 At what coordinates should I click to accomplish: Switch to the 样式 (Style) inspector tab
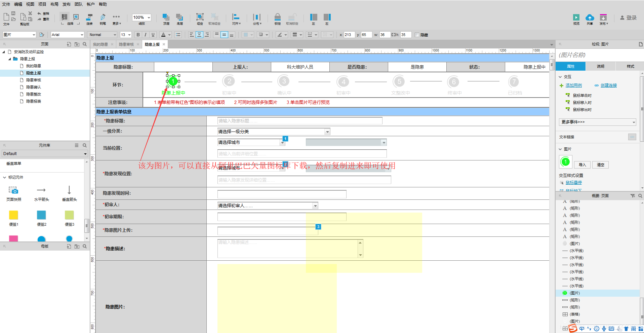click(630, 66)
